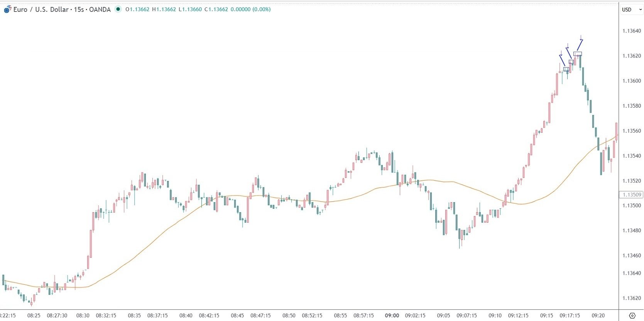Click the Open value O1.13662
644x321 pixels.
point(137,9)
